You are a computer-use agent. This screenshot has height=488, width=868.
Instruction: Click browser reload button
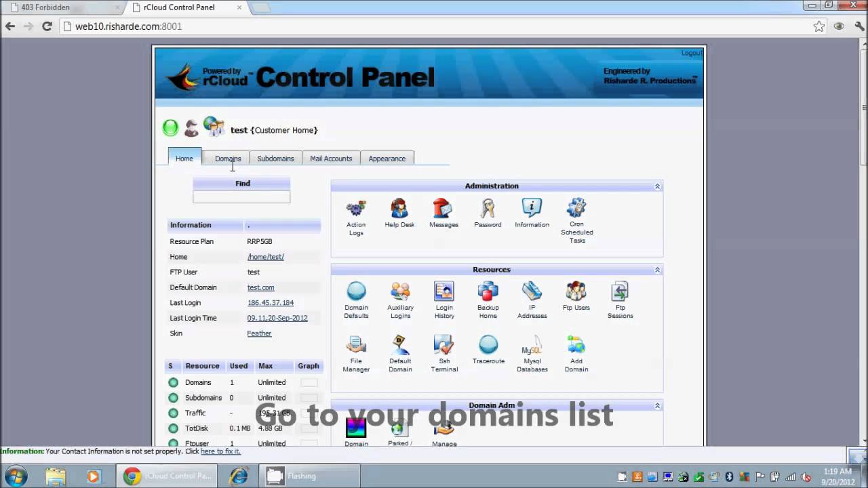[x=47, y=26]
